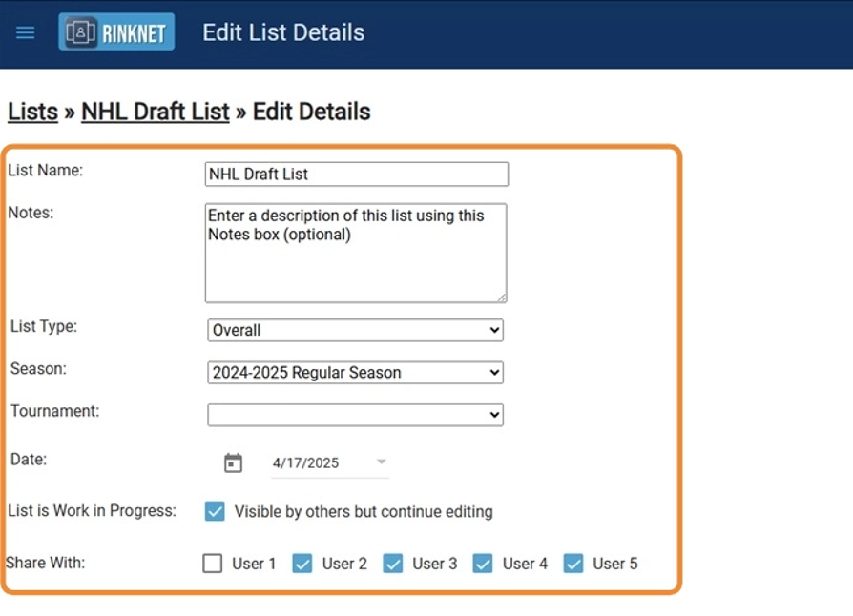Open the List Type dropdown
Screen dimensions: 853x616
pos(355,330)
